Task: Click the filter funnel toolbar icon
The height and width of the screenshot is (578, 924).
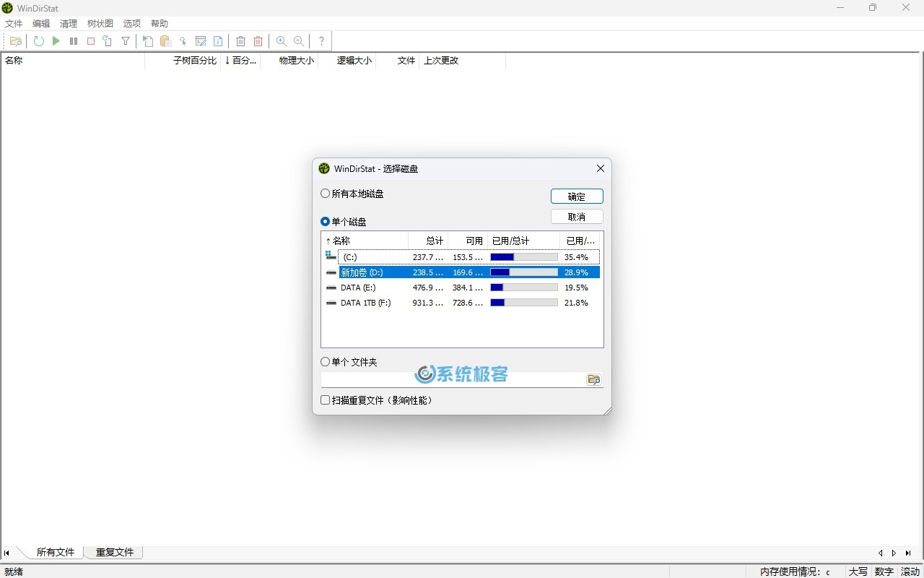Action: click(x=126, y=41)
